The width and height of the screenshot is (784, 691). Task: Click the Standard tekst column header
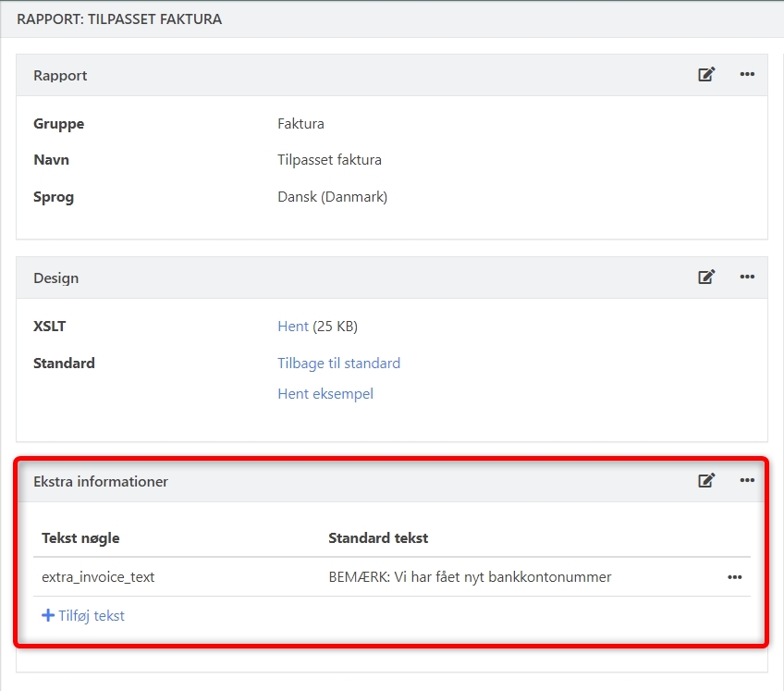click(x=378, y=538)
